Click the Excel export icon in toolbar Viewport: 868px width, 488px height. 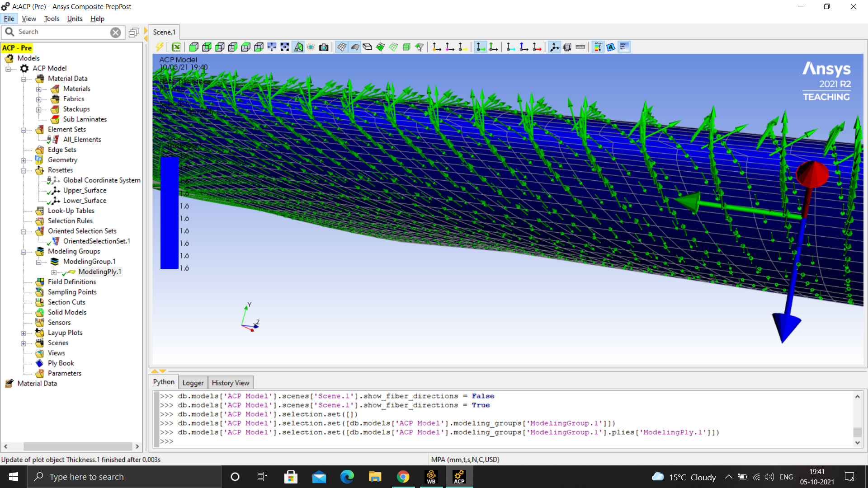[x=176, y=47]
